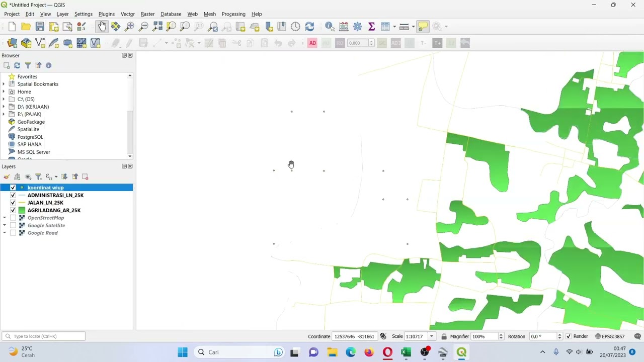The height and width of the screenshot is (362, 644).
Task: Enable the Google Satellite layer
Action: click(13, 225)
